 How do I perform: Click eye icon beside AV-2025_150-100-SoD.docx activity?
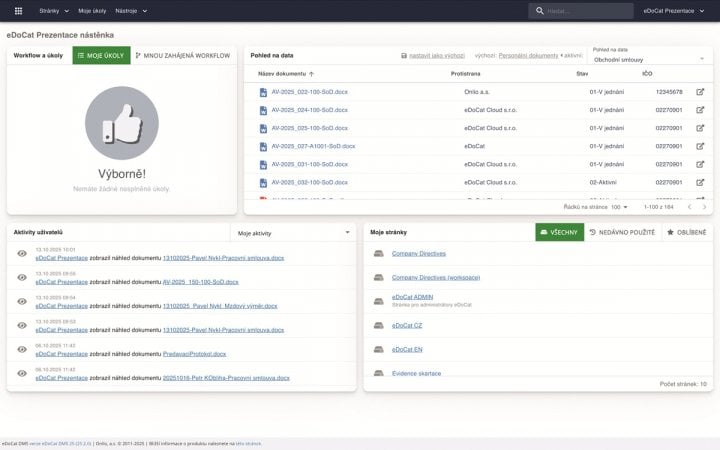(x=22, y=277)
